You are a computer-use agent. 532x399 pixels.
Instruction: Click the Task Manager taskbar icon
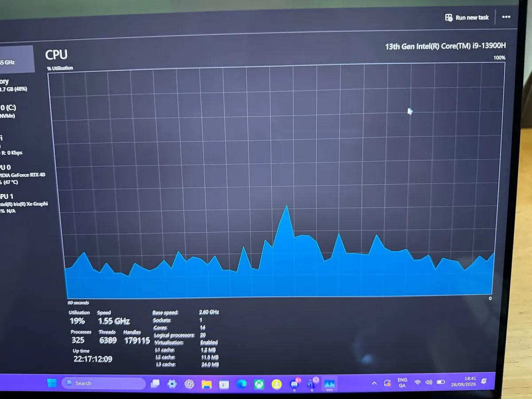(329, 384)
